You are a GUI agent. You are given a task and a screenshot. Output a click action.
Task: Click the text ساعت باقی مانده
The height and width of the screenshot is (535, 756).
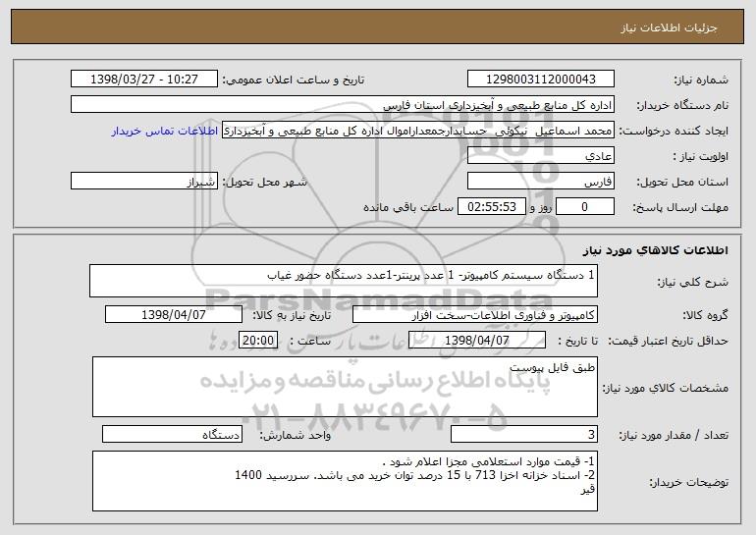tap(408, 208)
